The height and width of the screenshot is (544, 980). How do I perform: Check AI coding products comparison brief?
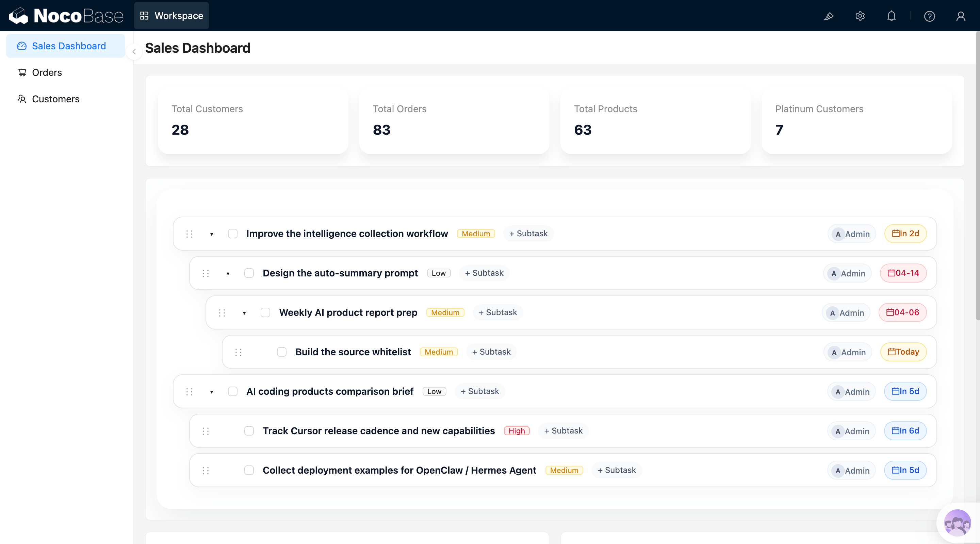[232, 392]
